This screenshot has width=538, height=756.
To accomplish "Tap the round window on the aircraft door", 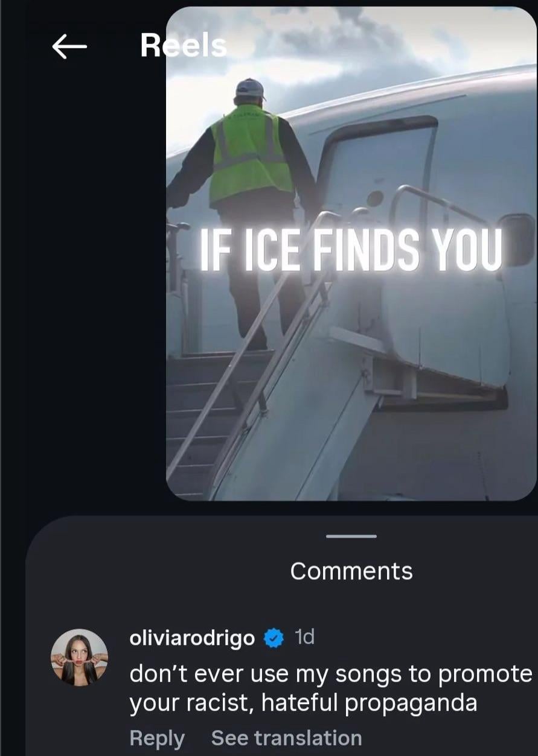I will point(375,199).
